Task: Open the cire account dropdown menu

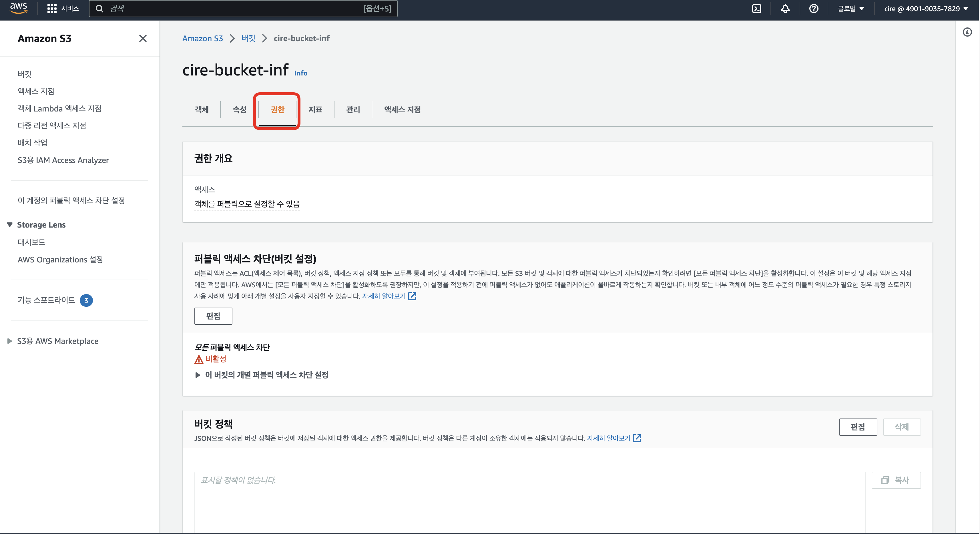Action: coord(926,9)
